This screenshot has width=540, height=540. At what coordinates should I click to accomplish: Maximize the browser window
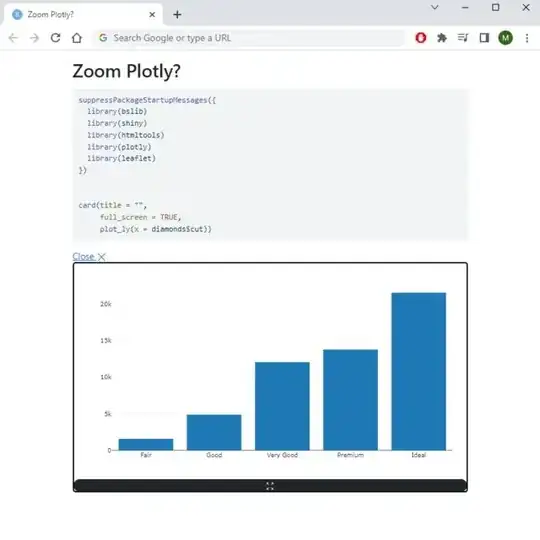click(496, 7)
